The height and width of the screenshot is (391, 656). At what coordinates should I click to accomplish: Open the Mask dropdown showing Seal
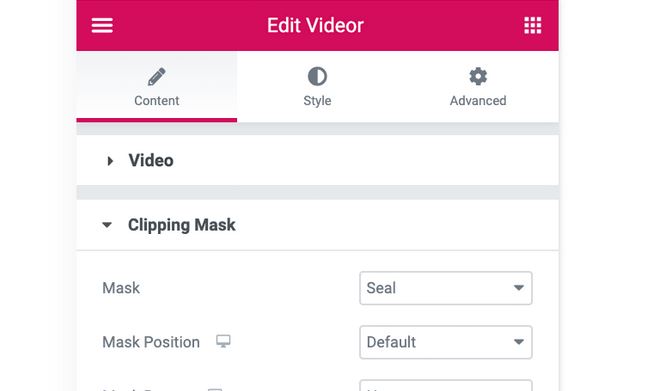click(446, 288)
